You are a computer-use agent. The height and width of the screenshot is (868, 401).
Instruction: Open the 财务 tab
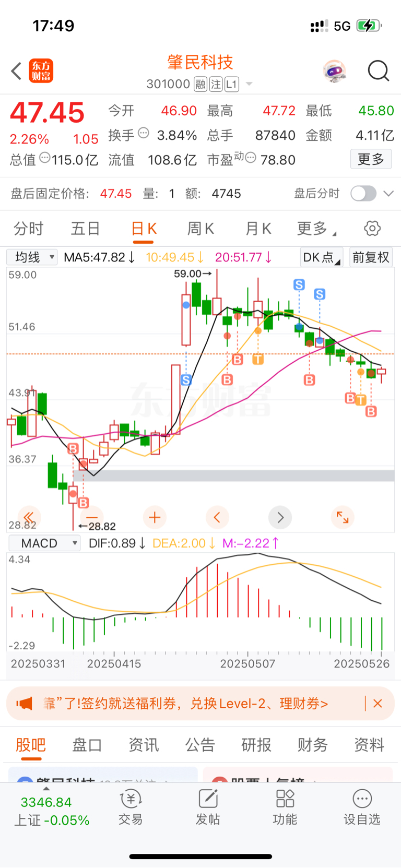click(x=313, y=745)
